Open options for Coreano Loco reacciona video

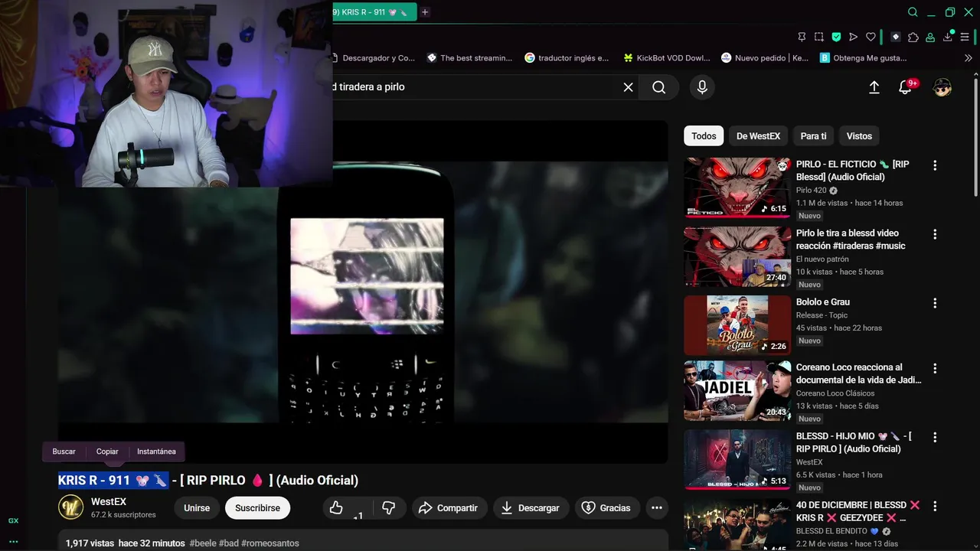[935, 368]
